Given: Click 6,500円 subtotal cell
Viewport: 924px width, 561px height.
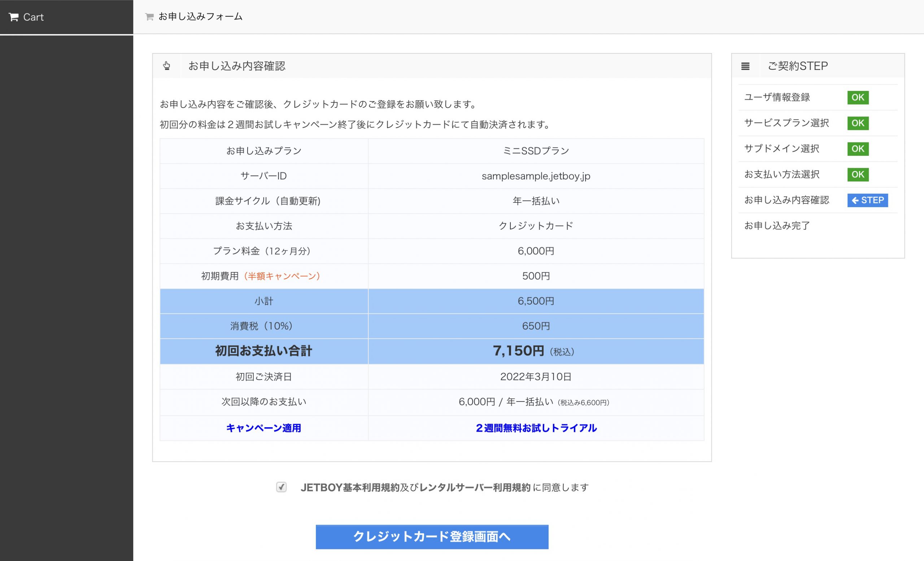Looking at the screenshot, I should [x=536, y=301].
